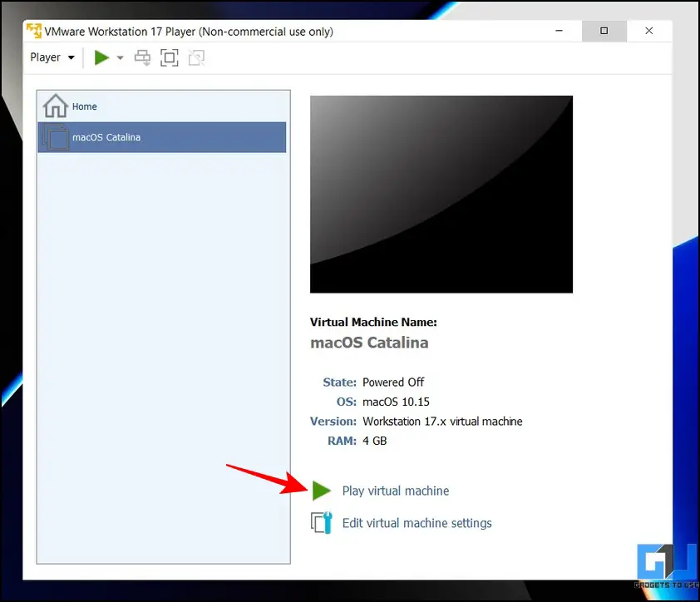Click the VMware logo in the title bar
Viewport: 700px width, 602px height.
click(34, 32)
